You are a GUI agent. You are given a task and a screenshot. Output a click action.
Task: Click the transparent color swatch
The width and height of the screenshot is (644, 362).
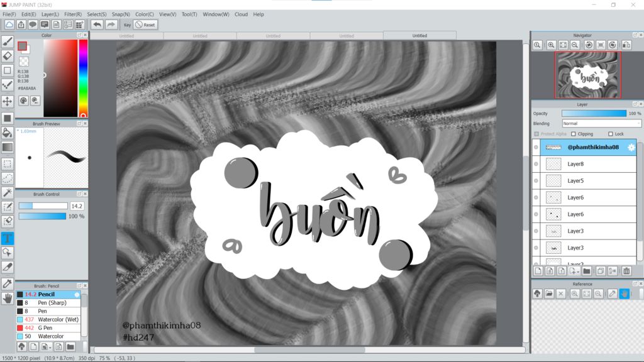pos(24,62)
